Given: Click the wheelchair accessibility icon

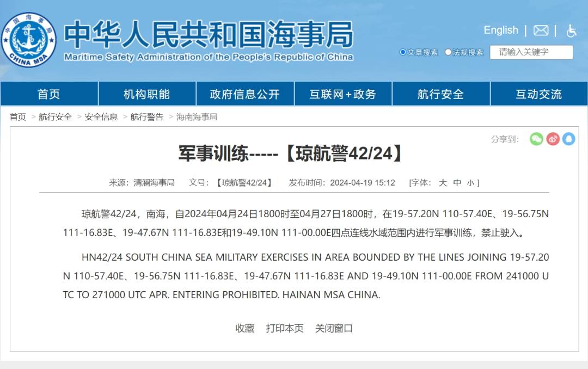Looking at the screenshot, I should click(x=571, y=30).
